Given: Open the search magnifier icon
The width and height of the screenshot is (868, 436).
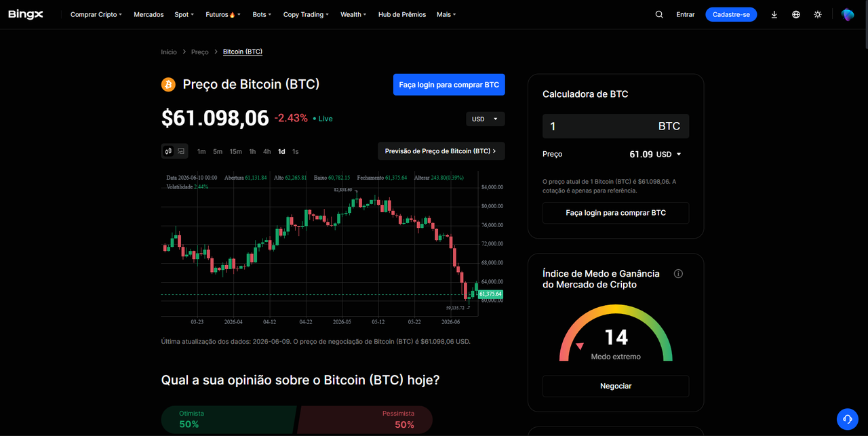Looking at the screenshot, I should [x=659, y=14].
